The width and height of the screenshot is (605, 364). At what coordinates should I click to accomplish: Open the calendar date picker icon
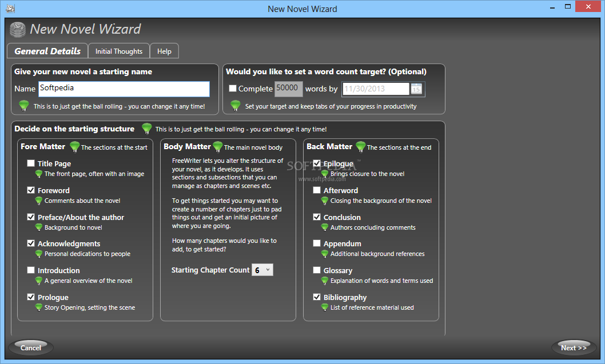(416, 89)
